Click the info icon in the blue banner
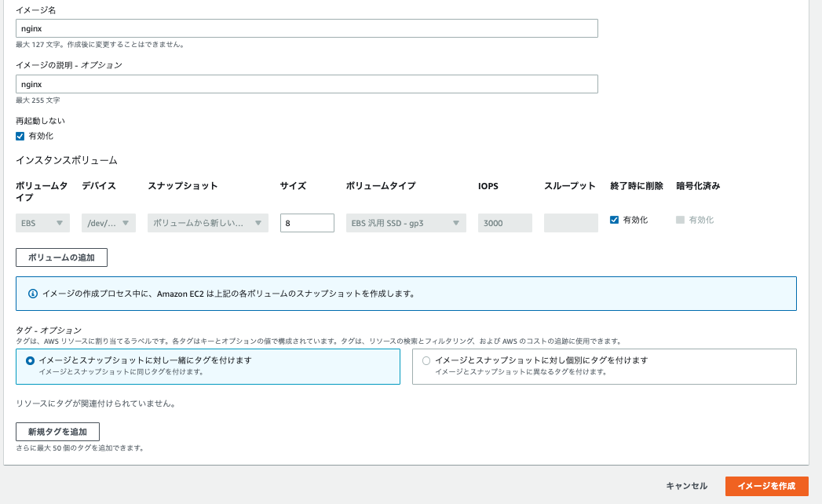The image size is (822, 504). point(32,292)
